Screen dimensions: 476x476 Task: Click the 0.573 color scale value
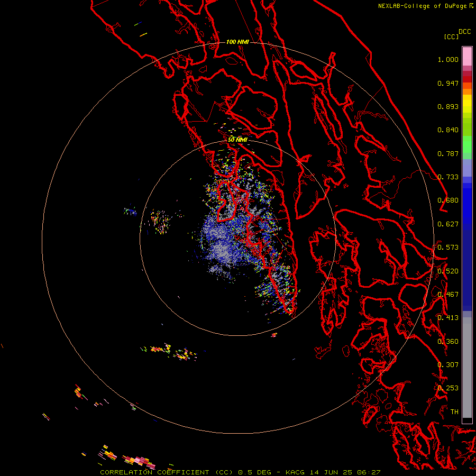coord(448,248)
